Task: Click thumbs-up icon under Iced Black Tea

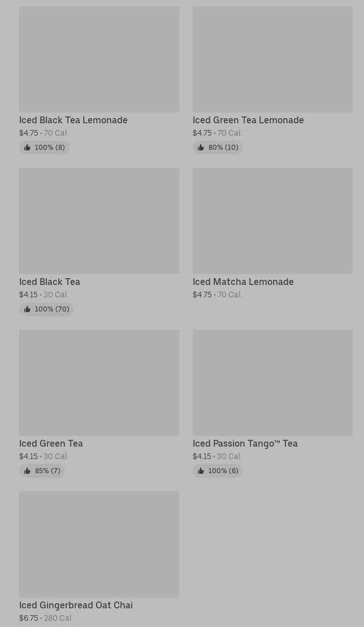Action: point(27,309)
